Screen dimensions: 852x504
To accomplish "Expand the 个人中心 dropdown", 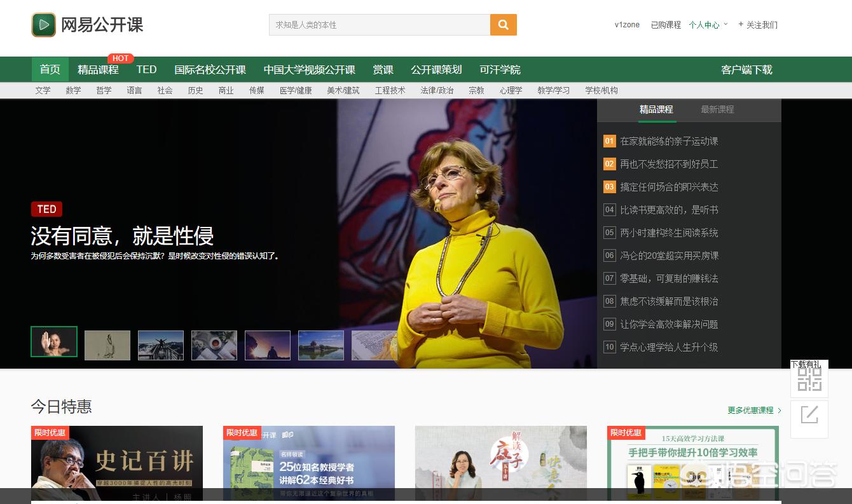I will [x=708, y=25].
